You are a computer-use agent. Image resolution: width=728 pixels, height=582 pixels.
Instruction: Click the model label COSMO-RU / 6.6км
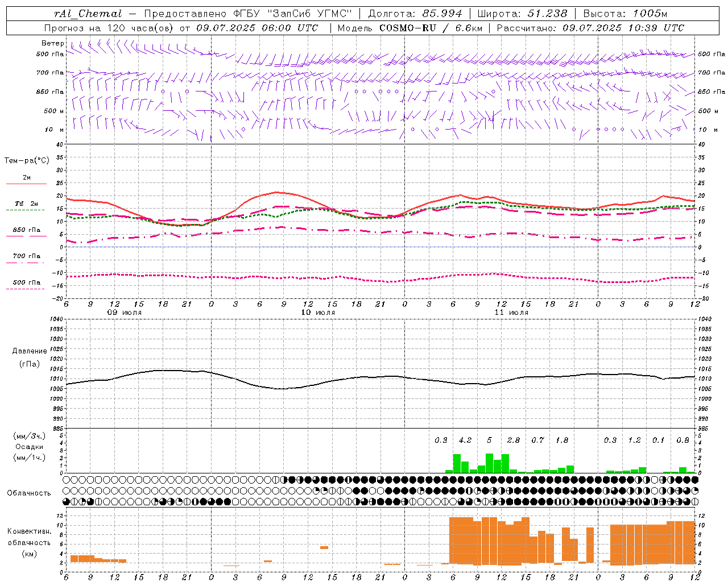point(431,28)
